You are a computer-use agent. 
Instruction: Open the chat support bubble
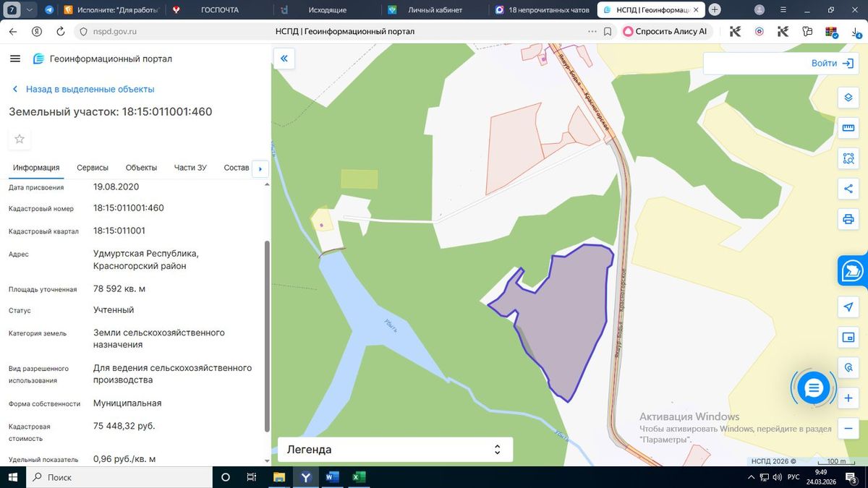pyautogui.click(x=814, y=388)
